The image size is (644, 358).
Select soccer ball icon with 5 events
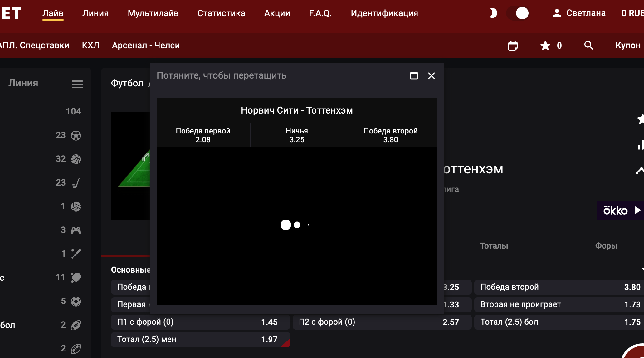click(76, 301)
